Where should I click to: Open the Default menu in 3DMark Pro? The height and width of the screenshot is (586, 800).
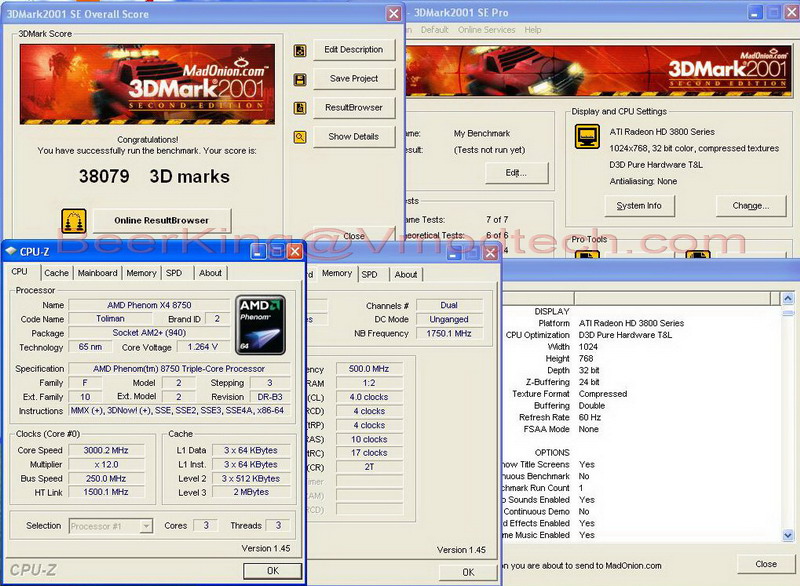pos(434,30)
